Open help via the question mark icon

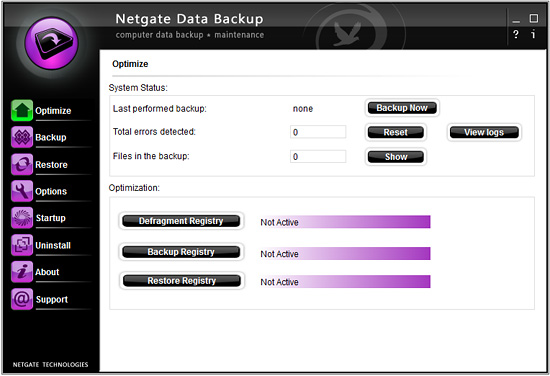(x=516, y=34)
